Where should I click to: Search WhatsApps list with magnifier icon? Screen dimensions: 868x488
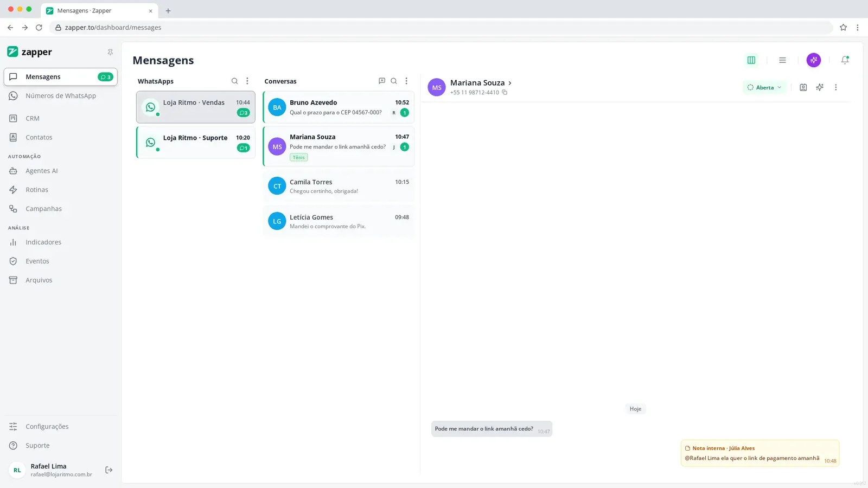(235, 81)
